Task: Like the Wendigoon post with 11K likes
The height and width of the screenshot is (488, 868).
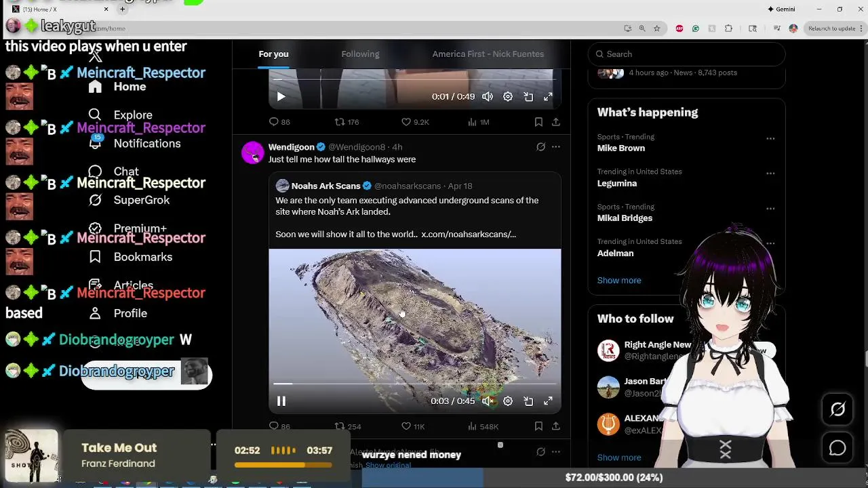Action: 406,426
